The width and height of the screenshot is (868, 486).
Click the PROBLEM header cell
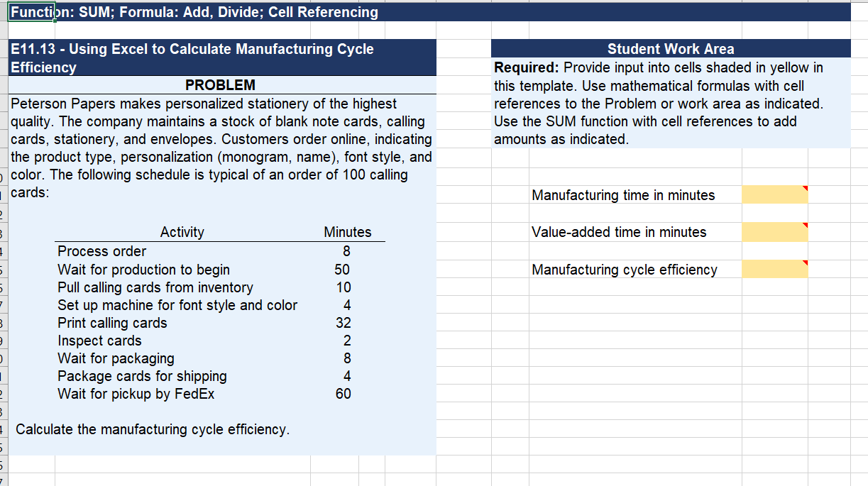tap(220, 85)
